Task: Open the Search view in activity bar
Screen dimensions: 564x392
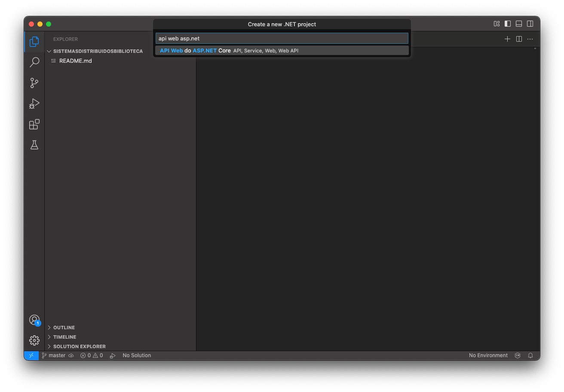Action: click(x=34, y=62)
